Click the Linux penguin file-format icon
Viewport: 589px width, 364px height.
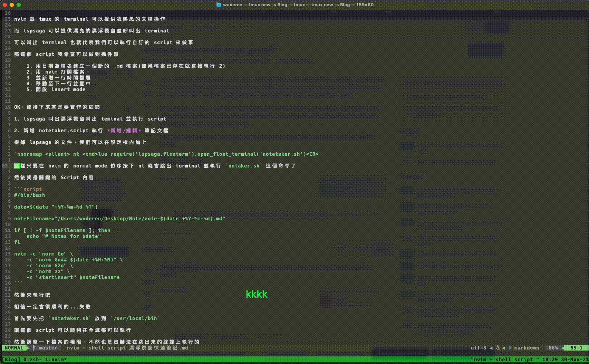point(498,348)
